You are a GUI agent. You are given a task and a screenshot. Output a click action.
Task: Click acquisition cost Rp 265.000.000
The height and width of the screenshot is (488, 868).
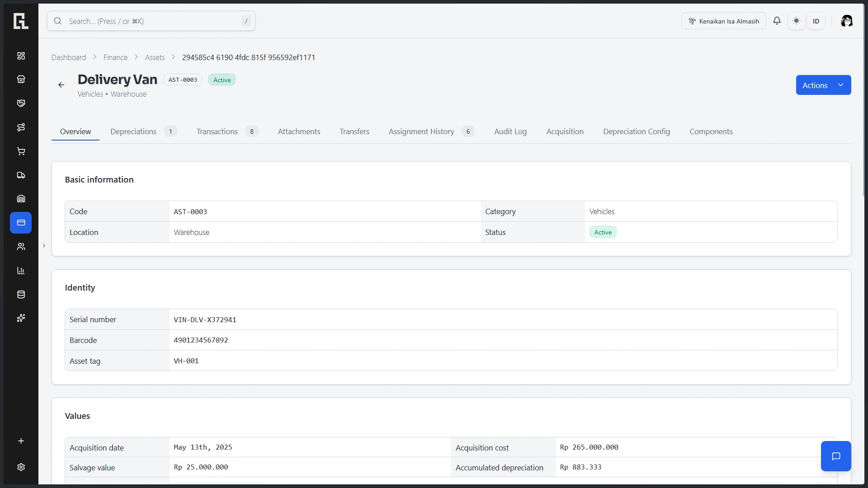(589, 447)
